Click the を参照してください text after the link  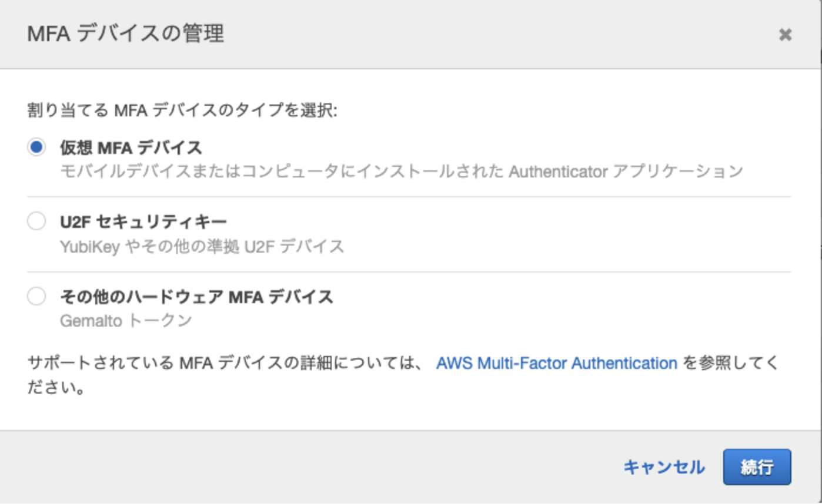click(x=729, y=363)
